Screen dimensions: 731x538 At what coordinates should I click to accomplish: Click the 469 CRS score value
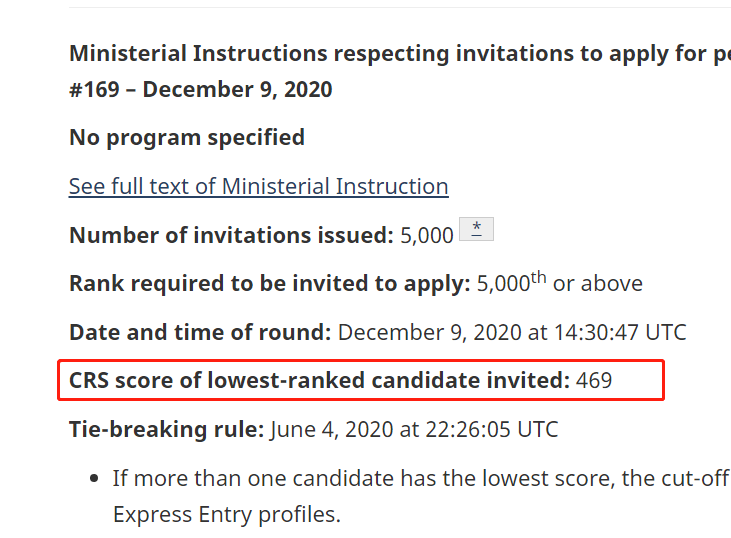pos(594,380)
